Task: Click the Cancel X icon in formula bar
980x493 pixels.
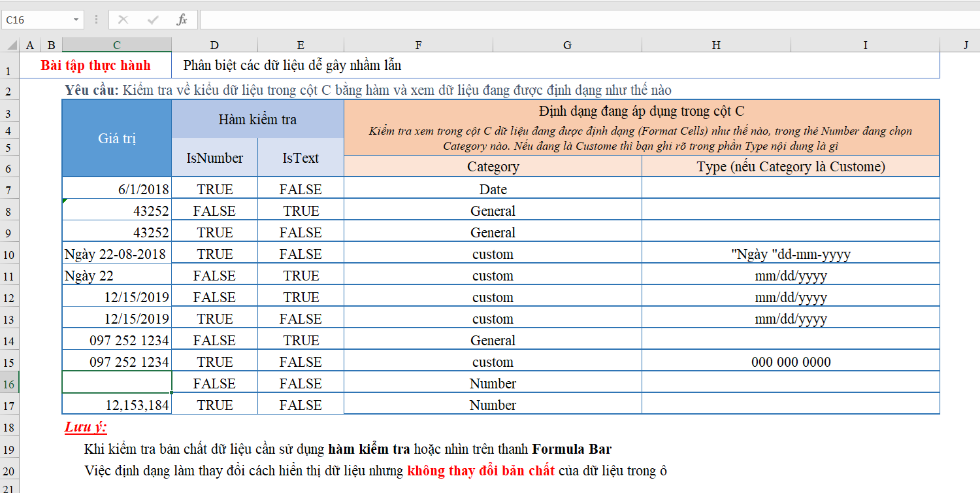Action: click(x=123, y=20)
